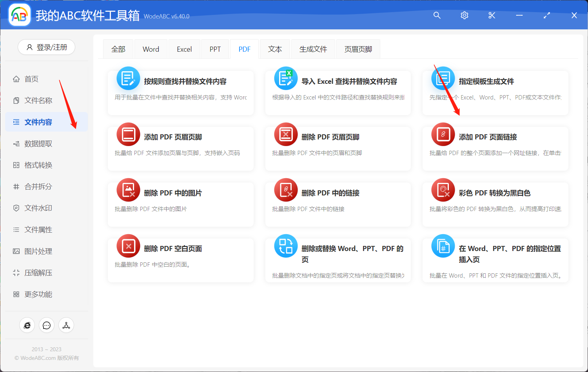This screenshot has height=372, width=588.
Task: Open the 页眉页脚 tab
Action: click(358, 49)
